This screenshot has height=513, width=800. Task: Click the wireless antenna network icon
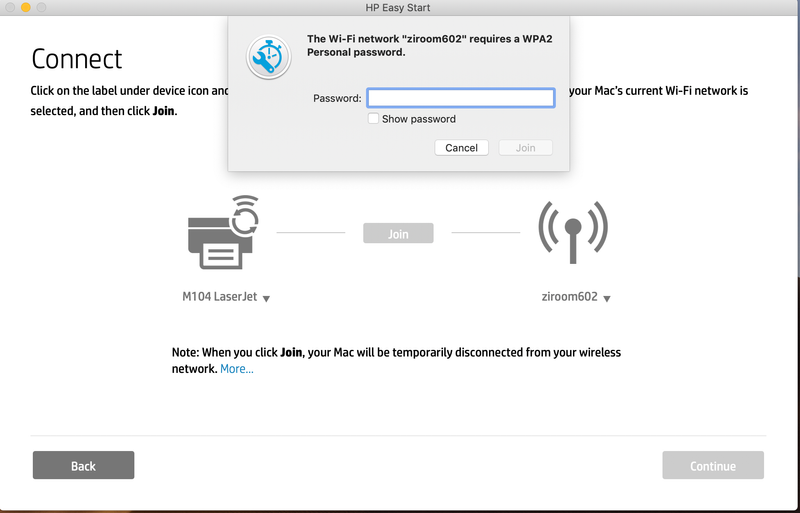click(573, 232)
